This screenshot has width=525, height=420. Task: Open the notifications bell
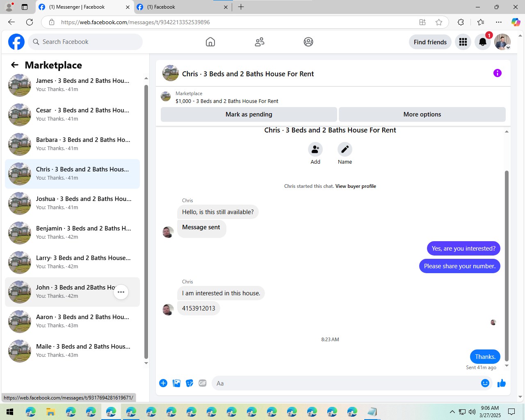click(483, 42)
